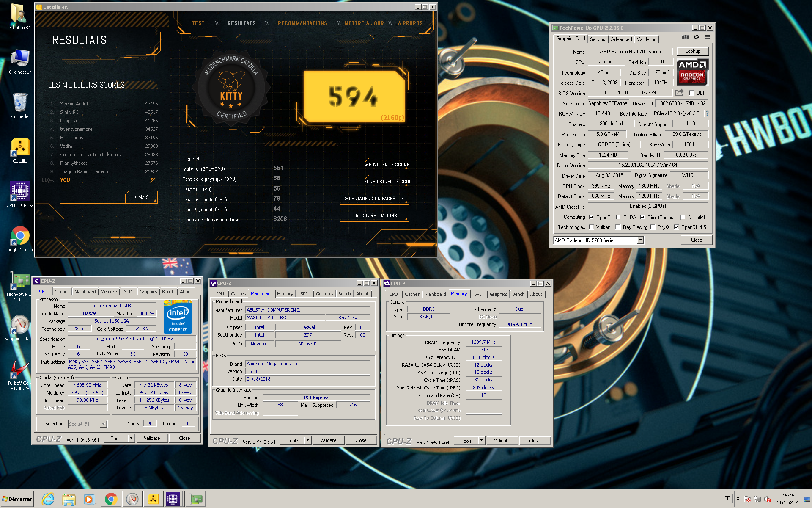Open the Socket #1 selection dropdown
812x508 pixels.
103,424
